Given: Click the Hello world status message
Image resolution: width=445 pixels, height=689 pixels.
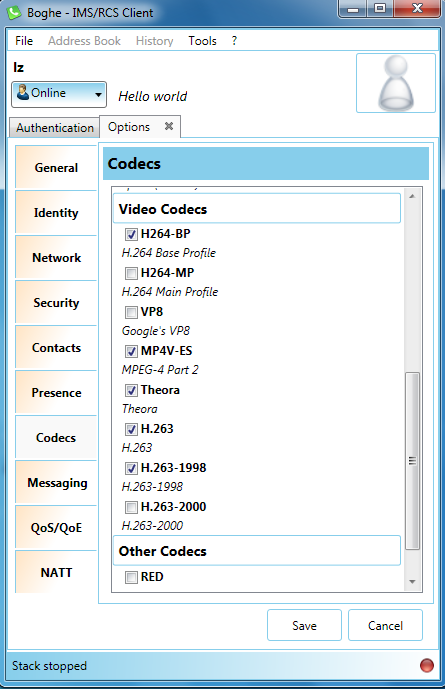Looking at the screenshot, I should tap(153, 96).
